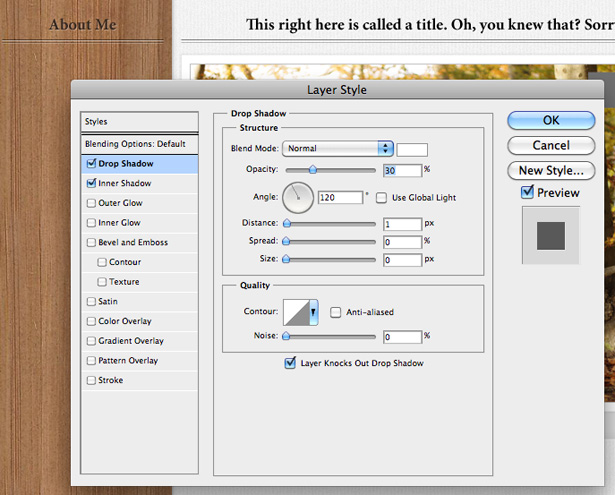The image size is (615, 495).
Task: Click the Contour curve thumbnail
Action: pos(297,313)
